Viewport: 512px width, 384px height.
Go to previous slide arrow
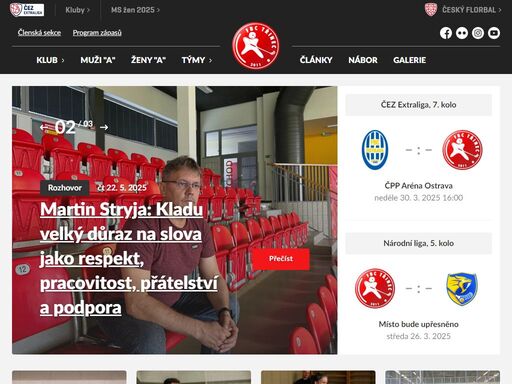[x=44, y=127]
